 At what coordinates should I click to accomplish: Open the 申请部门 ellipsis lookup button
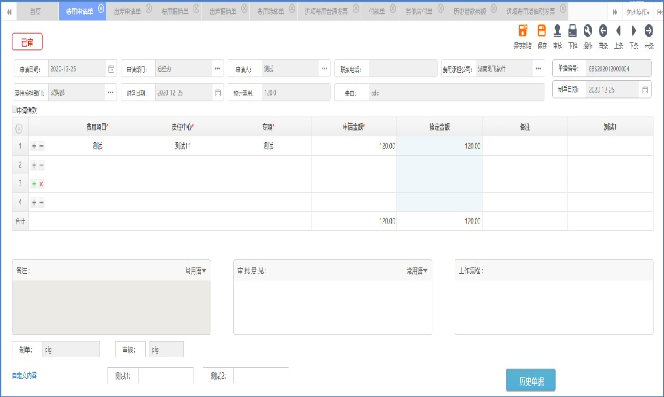click(x=217, y=69)
